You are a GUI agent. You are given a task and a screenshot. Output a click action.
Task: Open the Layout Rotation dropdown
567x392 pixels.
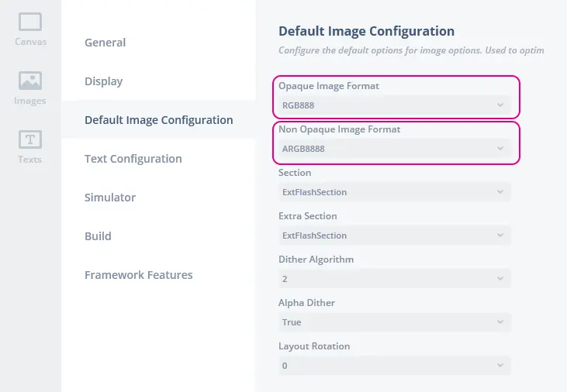click(393, 366)
